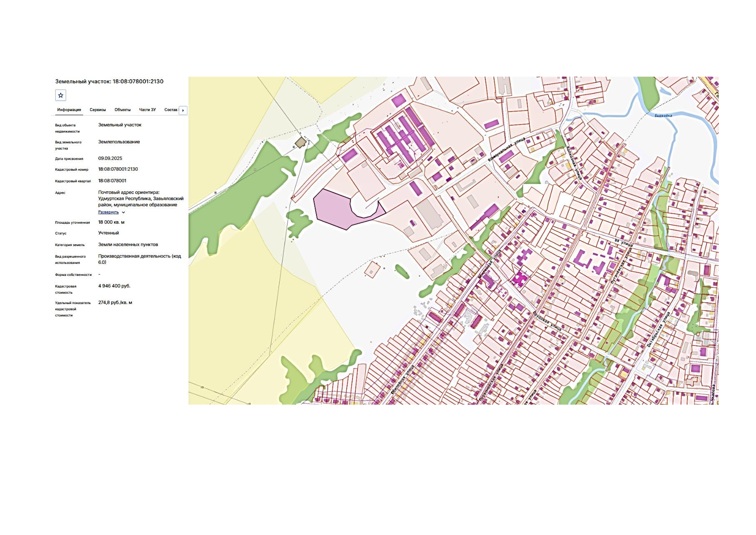The height and width of the screenshot is (535, 756).
Task: Expand address using chevron beside Развернуть
Action: (123, 213)
